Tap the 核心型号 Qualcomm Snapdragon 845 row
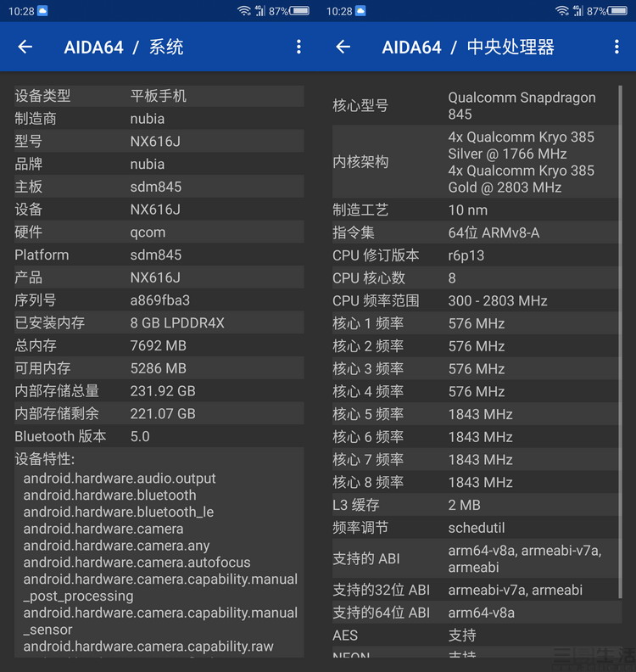The height and width of the screenshot is (672, 636). [475, 106]
